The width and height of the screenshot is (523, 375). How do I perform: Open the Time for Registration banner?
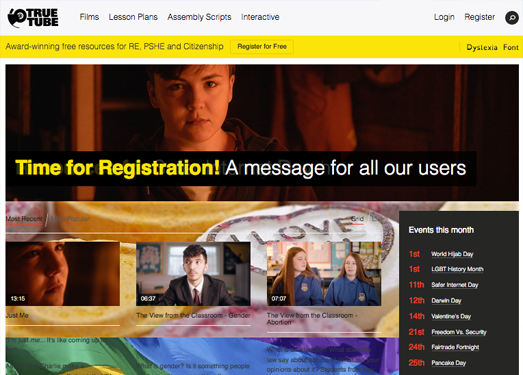click(x=240, y=168)
